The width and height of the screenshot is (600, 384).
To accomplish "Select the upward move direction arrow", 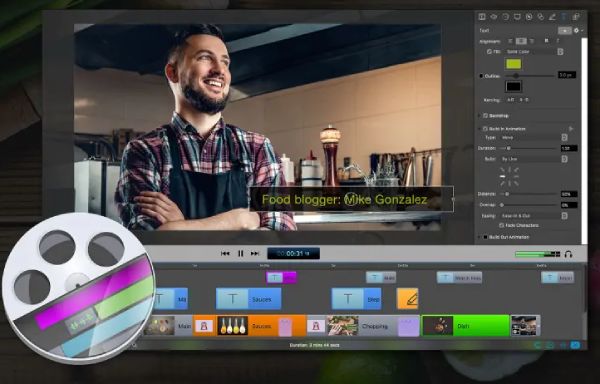I will [509, 169].
